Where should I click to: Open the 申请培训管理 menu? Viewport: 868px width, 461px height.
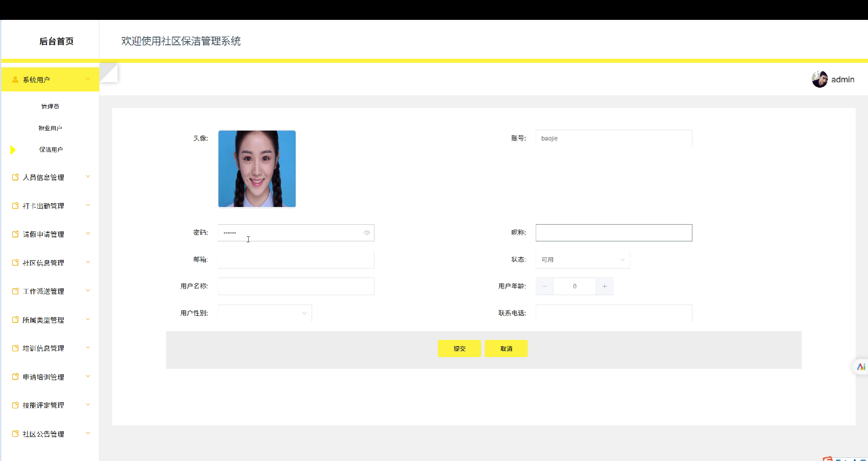click(x=50, y=376)
